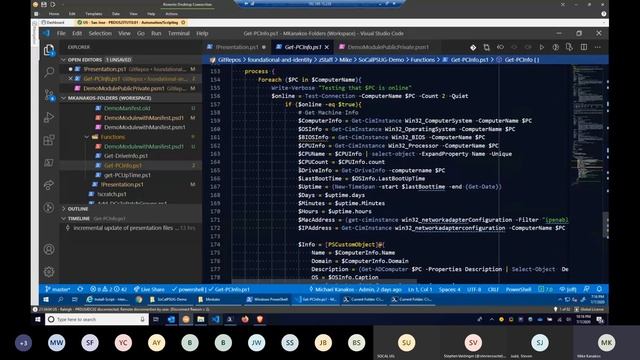This screenshot has width=640, height=360.
Task: Collapse the Functions folder
Action: click(x=87, y=137)
